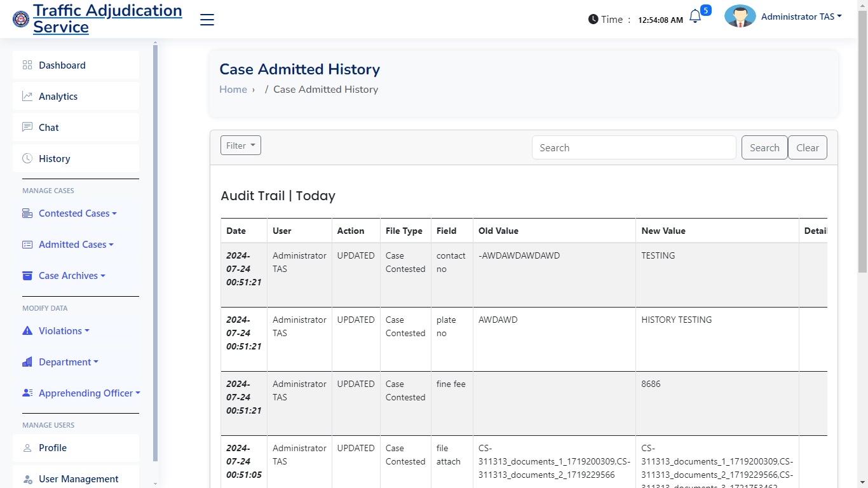Expand the Contested Cases menu
The width and height of the screenshot is (868, 488).
point(77,213)
